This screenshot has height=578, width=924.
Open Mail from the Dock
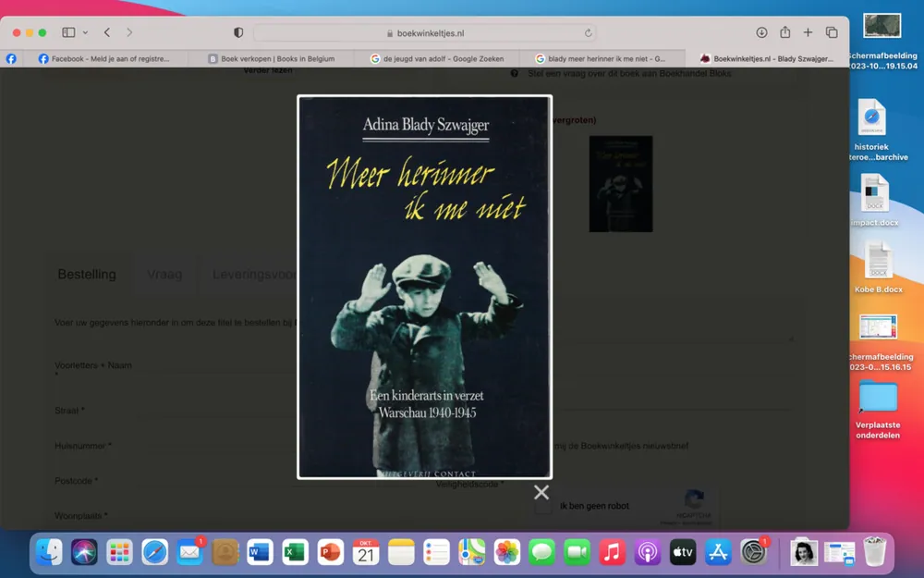pyautogui.click(x=189, y=553)
